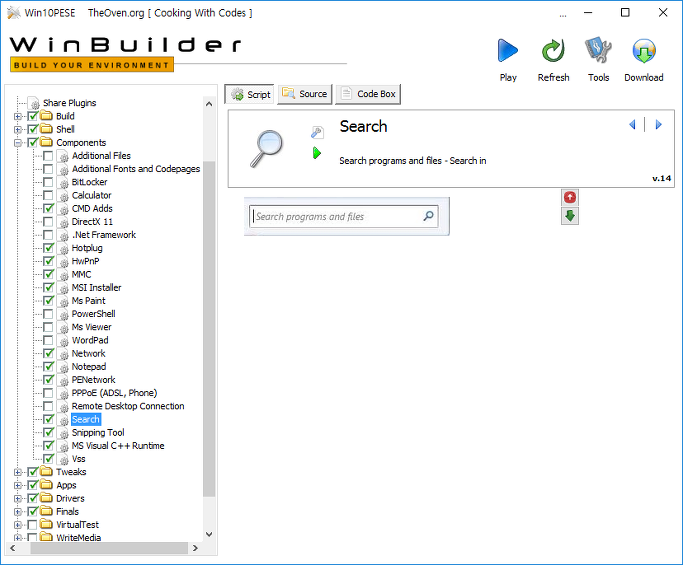683x565 pixels.
Task: Select the Ms Viewer tree item
Action: tap(91, 327)
